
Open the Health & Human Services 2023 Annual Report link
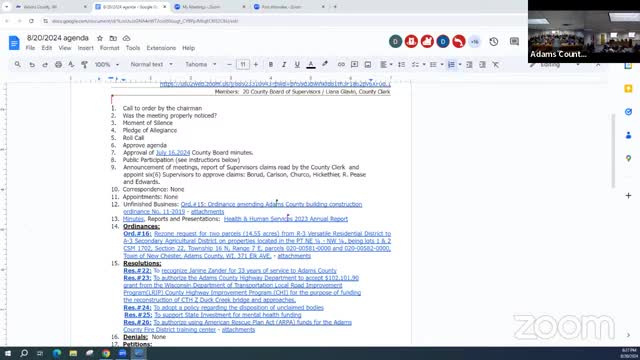286,219
